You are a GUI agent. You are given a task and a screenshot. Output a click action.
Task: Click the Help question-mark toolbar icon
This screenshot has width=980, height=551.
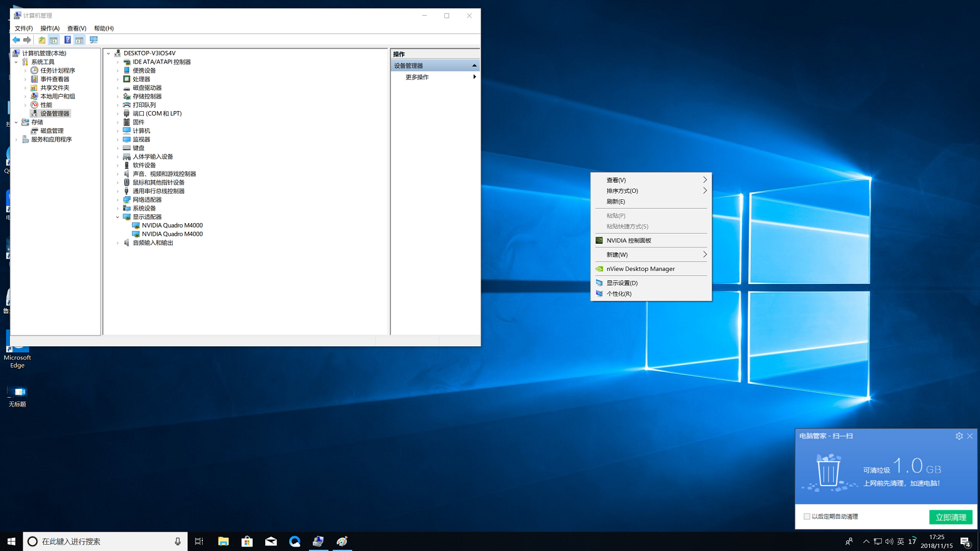coord(68,40)
